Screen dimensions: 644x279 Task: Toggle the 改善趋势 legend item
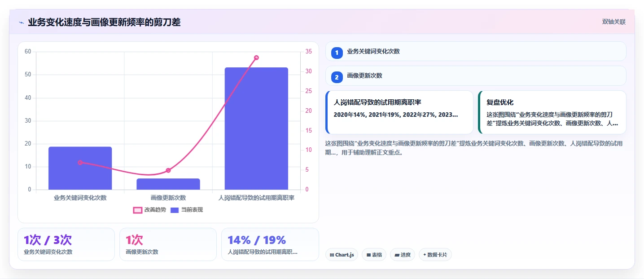(x=149, y=210)
